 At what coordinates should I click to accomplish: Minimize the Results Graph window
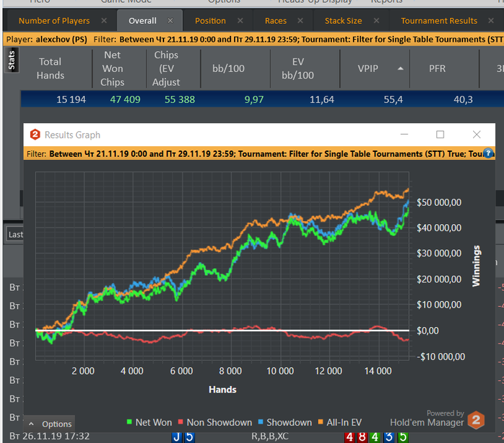[404, 135]
